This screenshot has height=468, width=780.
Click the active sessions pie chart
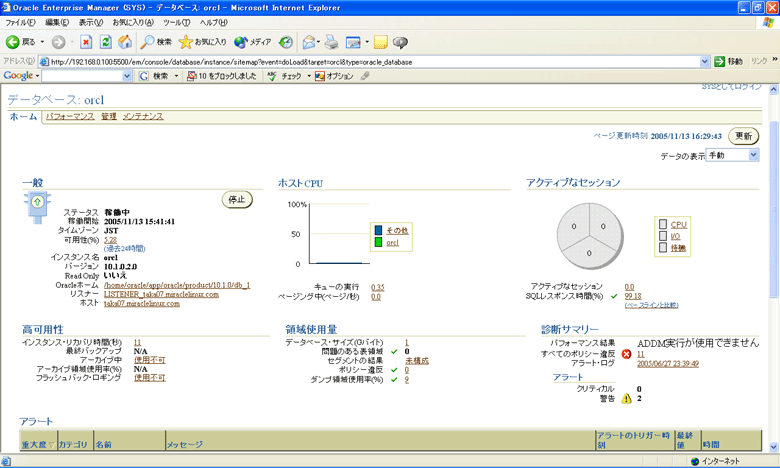coord(589,236)
